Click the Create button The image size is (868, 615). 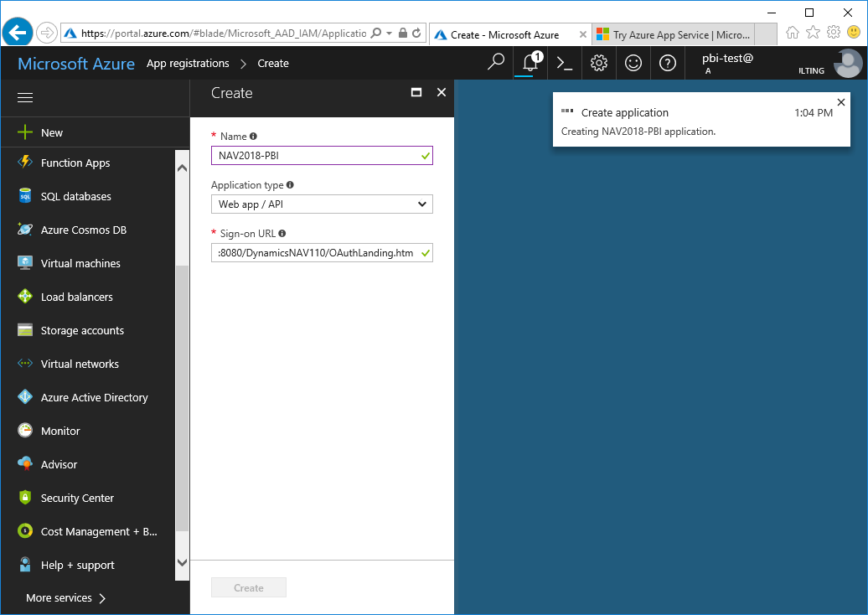click(x=249, y=588)
